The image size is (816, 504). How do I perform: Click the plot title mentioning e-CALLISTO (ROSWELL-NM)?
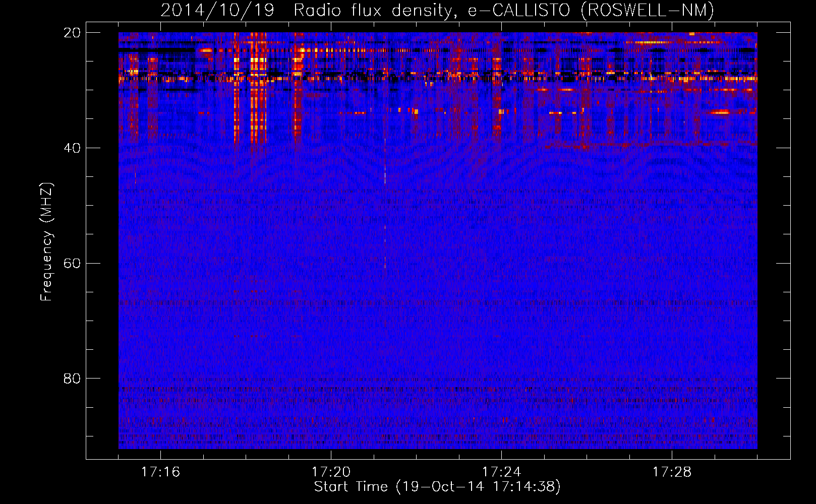click(x=437, y=10)
